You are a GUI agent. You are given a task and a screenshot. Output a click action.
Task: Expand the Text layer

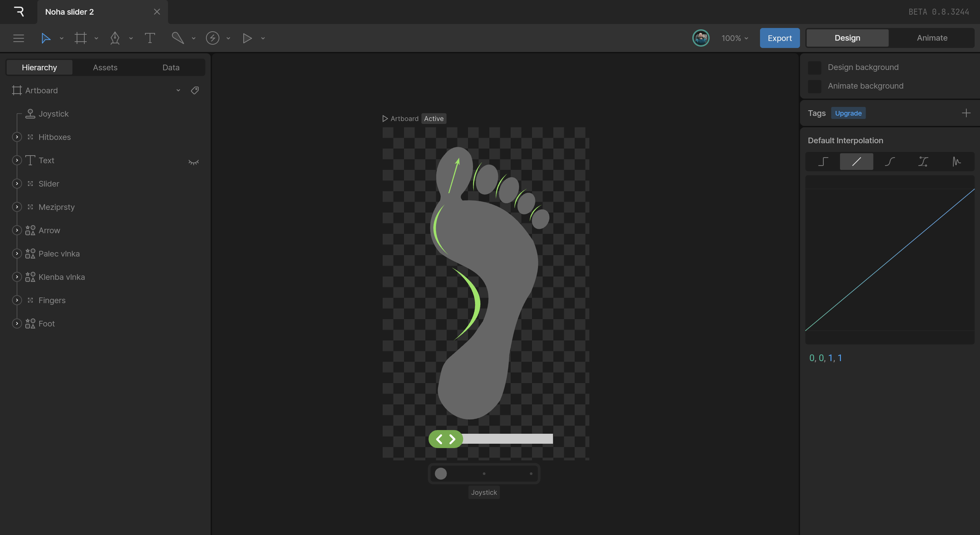point(17,161)
